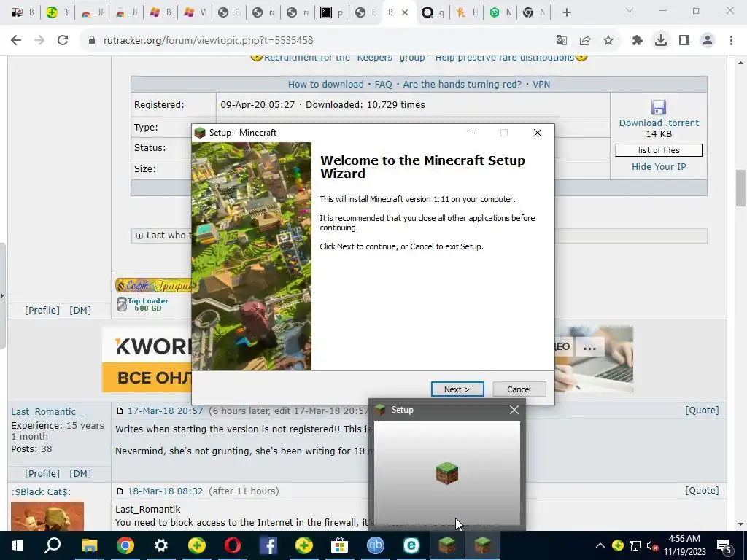Open Google Chrome from taskbar

coord(125,545)
